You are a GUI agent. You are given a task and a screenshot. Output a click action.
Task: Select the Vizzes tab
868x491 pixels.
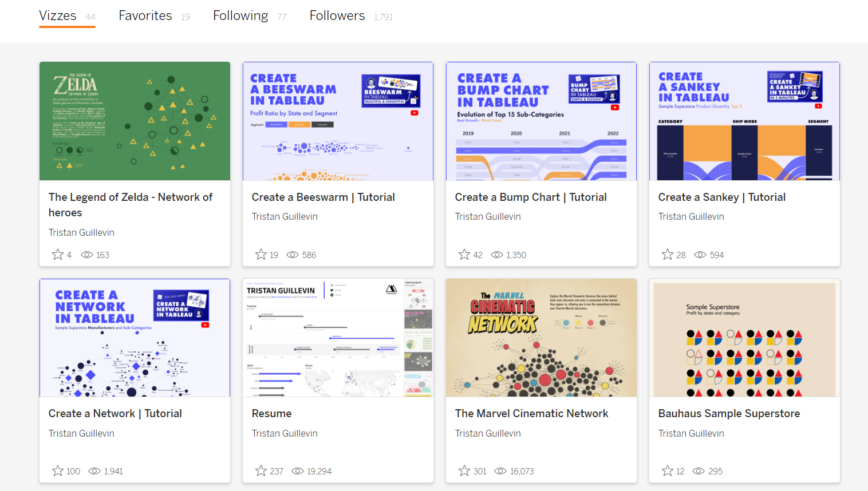point(58,16)
